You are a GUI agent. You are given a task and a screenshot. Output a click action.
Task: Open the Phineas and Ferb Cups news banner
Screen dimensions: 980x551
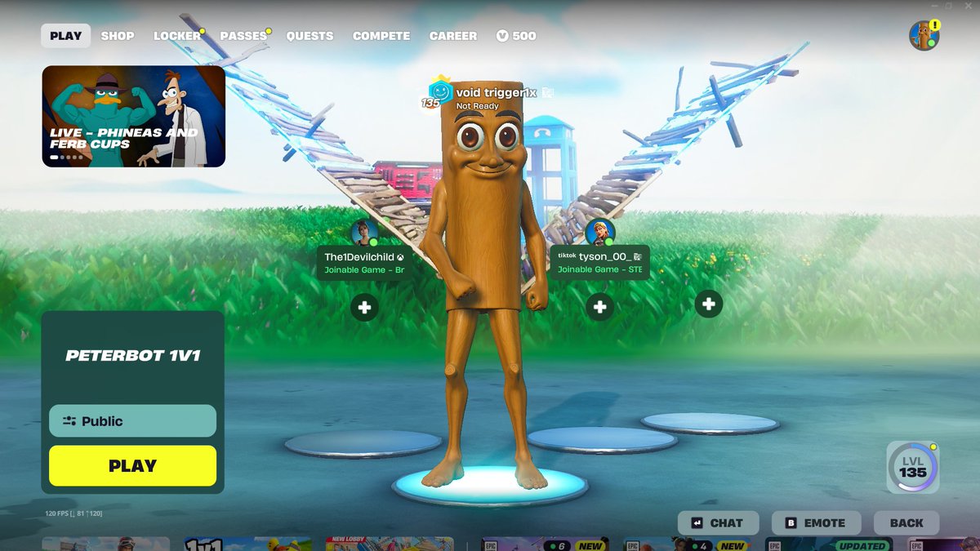tap(134, 116)
